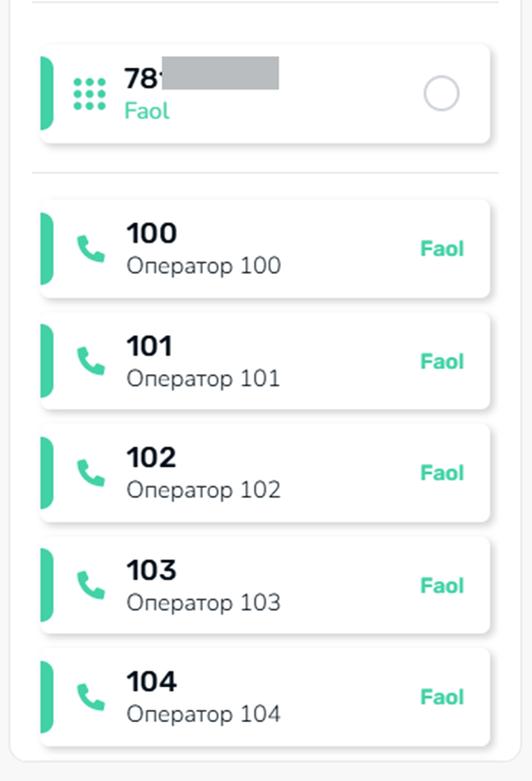
Task: Select the radio button beside number 78
Action: [441, 93]
